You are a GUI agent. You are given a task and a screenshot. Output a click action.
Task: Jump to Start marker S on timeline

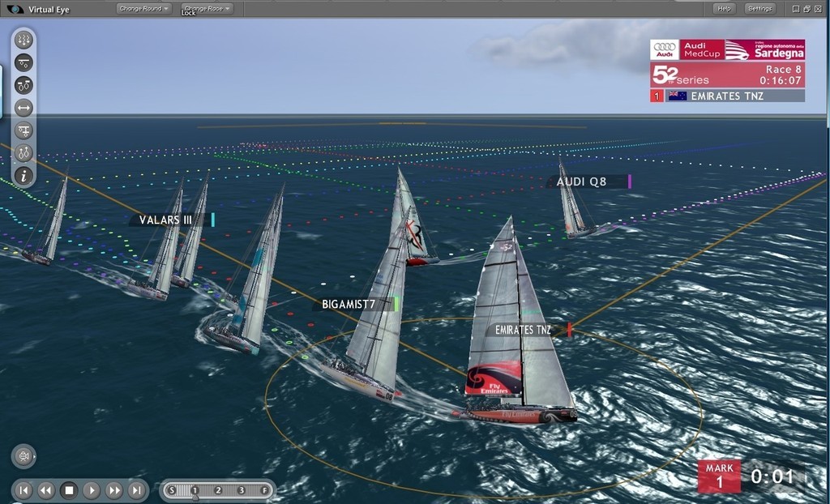(x=172, y=490)
